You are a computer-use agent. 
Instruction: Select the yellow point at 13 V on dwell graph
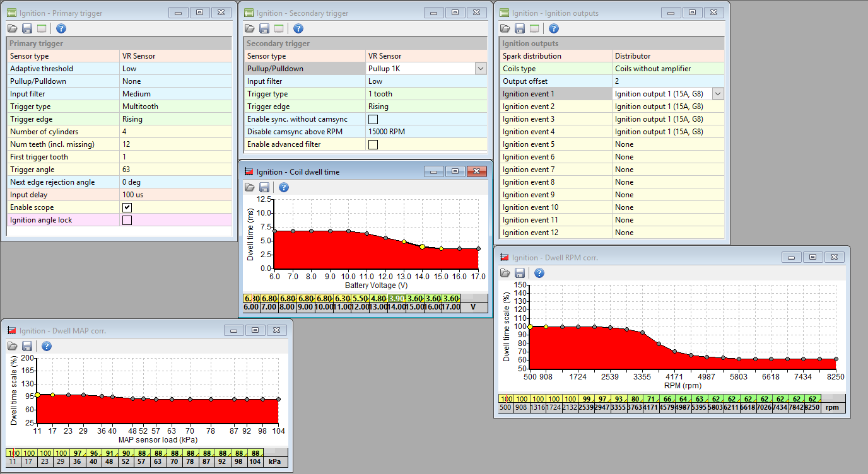(404, 242)
